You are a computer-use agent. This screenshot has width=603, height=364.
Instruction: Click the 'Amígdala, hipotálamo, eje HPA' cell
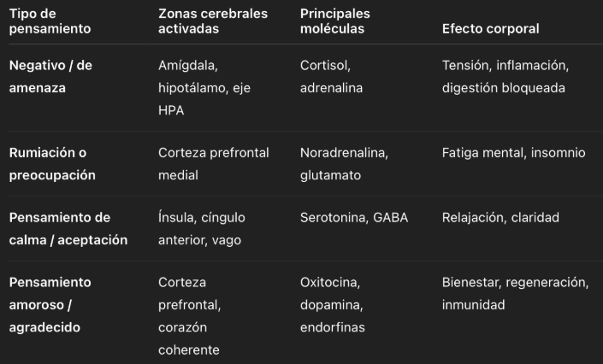click(x=204, y=88)
